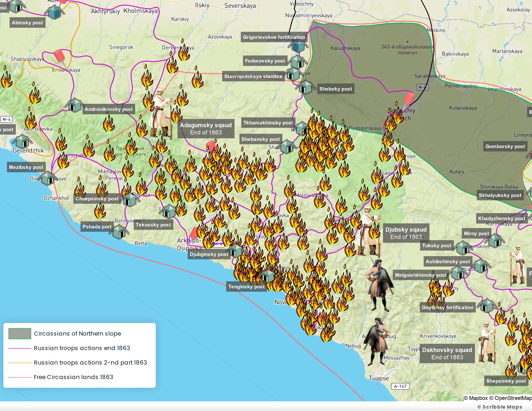Click the Shebansky post tent icon
Screen dimensions: 532x411
[287, 146]
